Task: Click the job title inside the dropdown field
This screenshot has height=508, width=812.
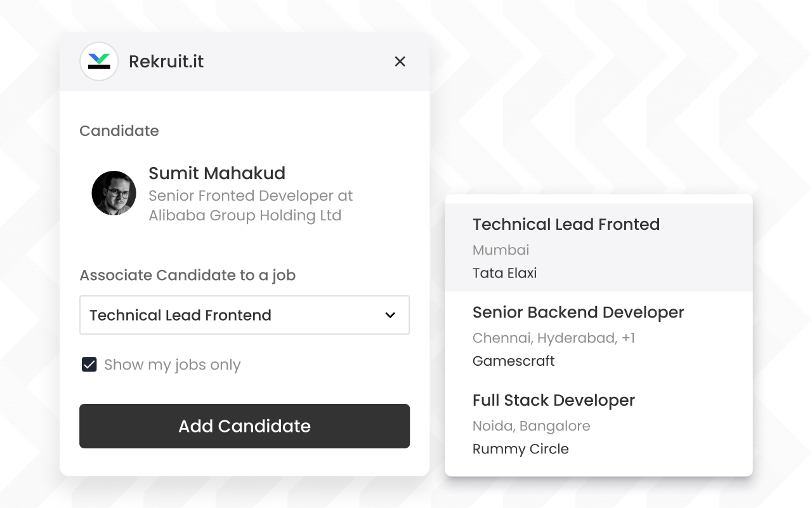Action: pos(180,315)
